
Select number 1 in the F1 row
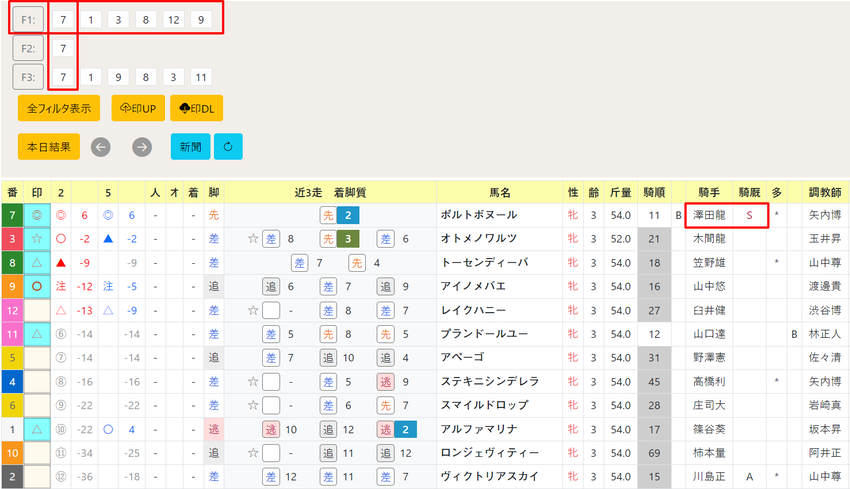[91, 20]
